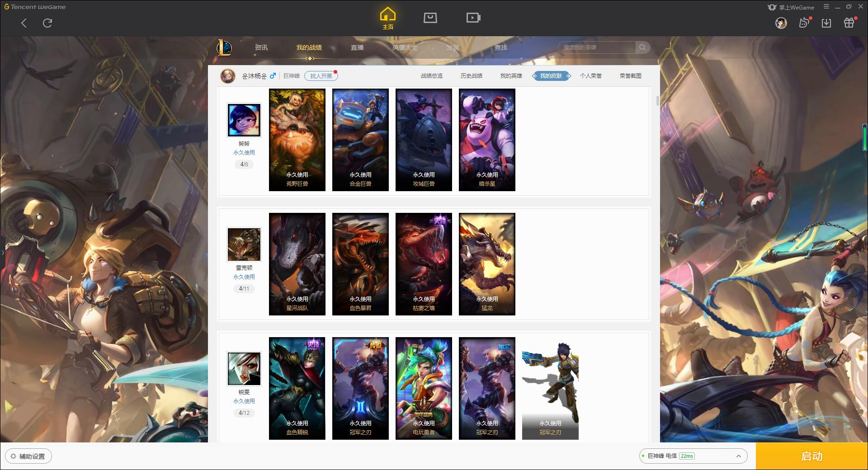Expand the left side panel arrow

(2, 252)
